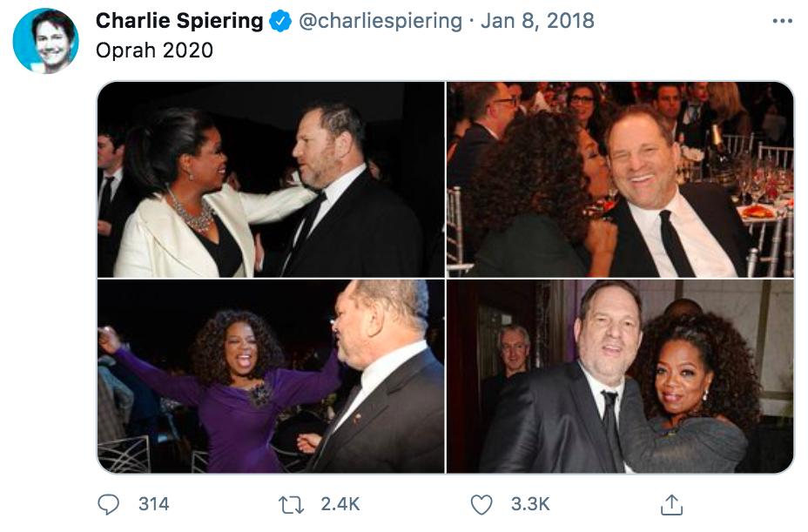This screenshot has height=532, width=808.
Task: Like the tweet with the heart
Action: pos(481,503)
